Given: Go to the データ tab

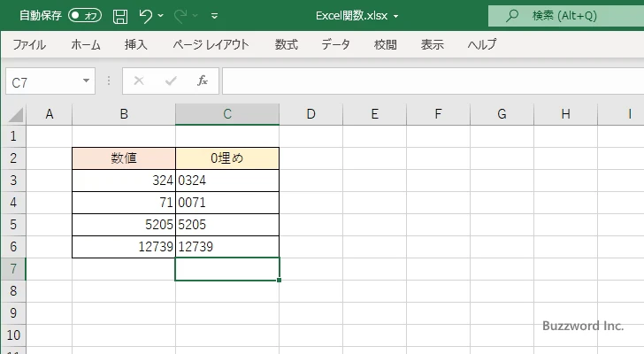Looking at the screenshot, I should [335, 44].
